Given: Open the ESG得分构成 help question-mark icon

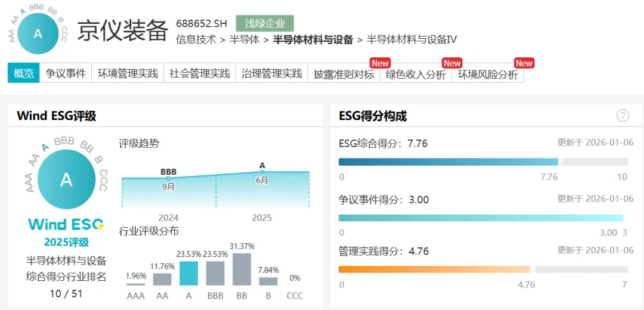Looking at the screenshot, I should (623, 116).
